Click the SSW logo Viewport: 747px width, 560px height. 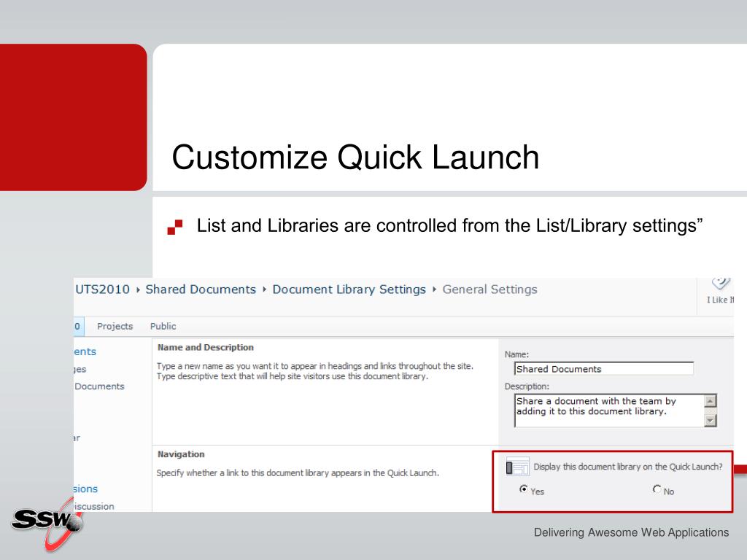[x=47, y=523]
